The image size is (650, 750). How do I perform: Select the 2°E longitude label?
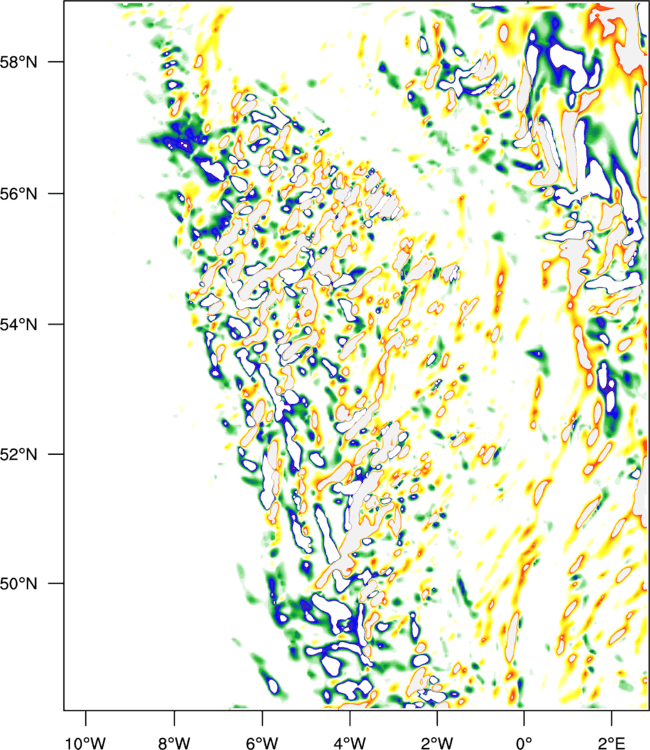click(612, 742)
